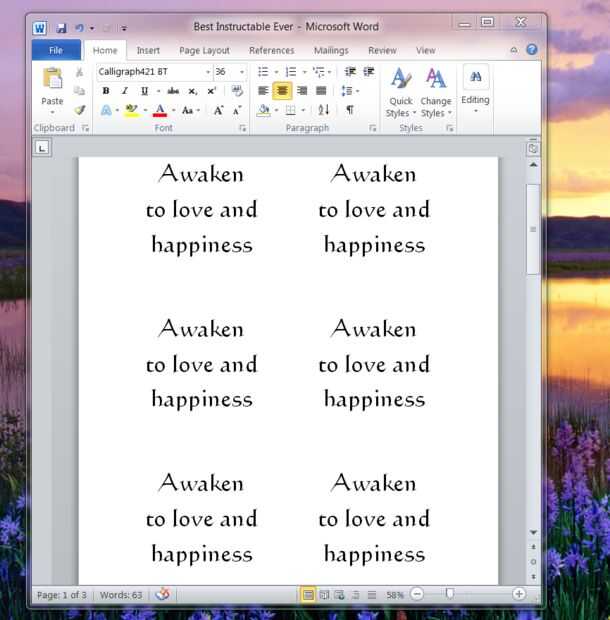Switch to the View tab
The width and height of the screenshot is (610, 620).
coord(425,51)
